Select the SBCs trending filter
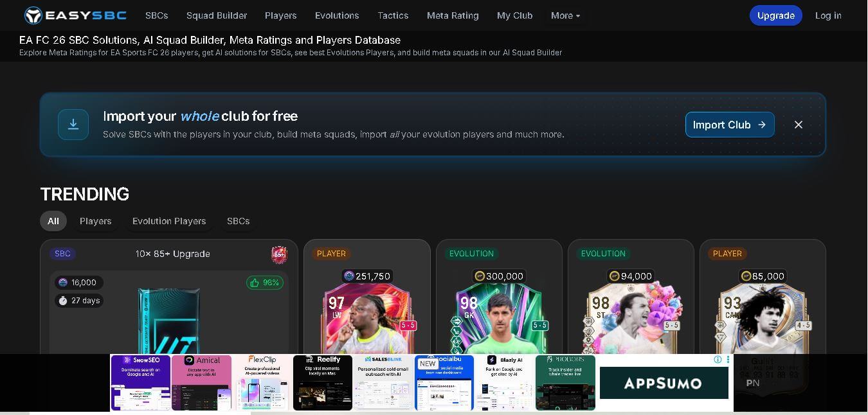Screen dimensions: 868x415 pos(238,221)
